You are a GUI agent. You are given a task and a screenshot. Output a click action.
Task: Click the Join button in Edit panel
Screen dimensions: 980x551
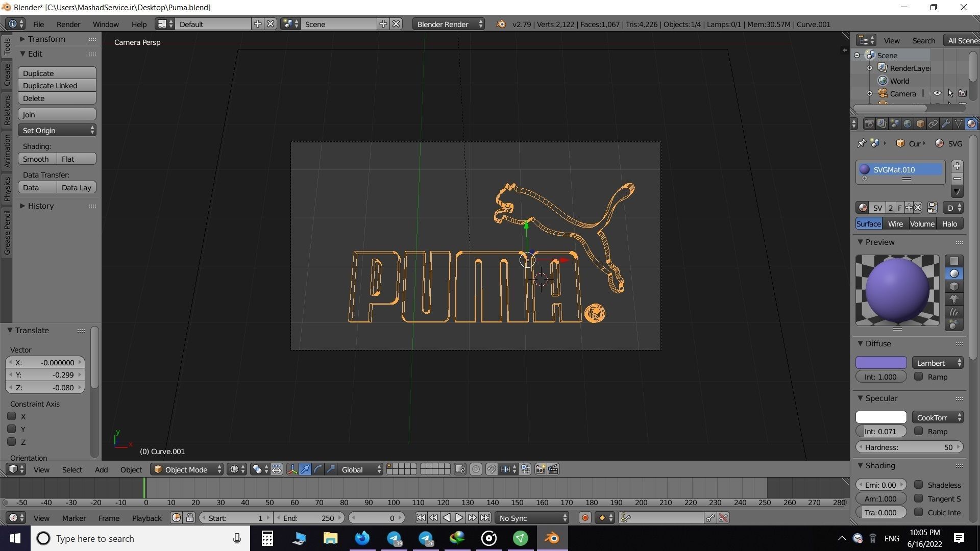tap(57, 114)
